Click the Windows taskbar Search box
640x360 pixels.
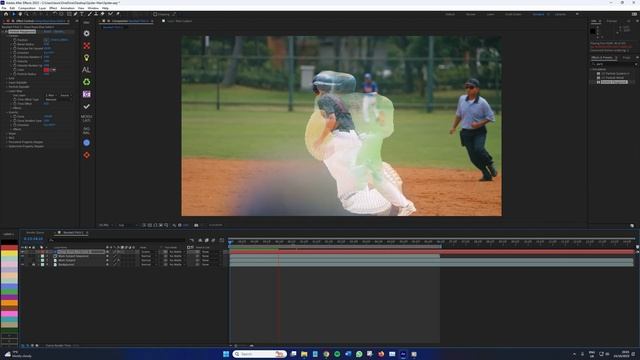259,354
